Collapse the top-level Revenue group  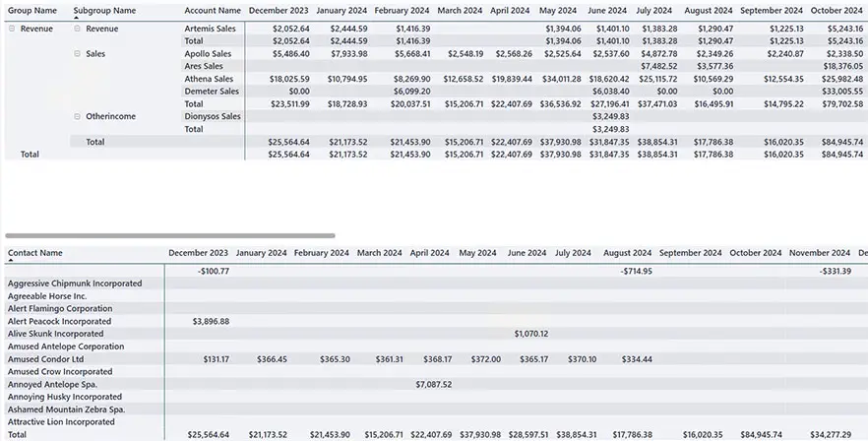(12, 30)
